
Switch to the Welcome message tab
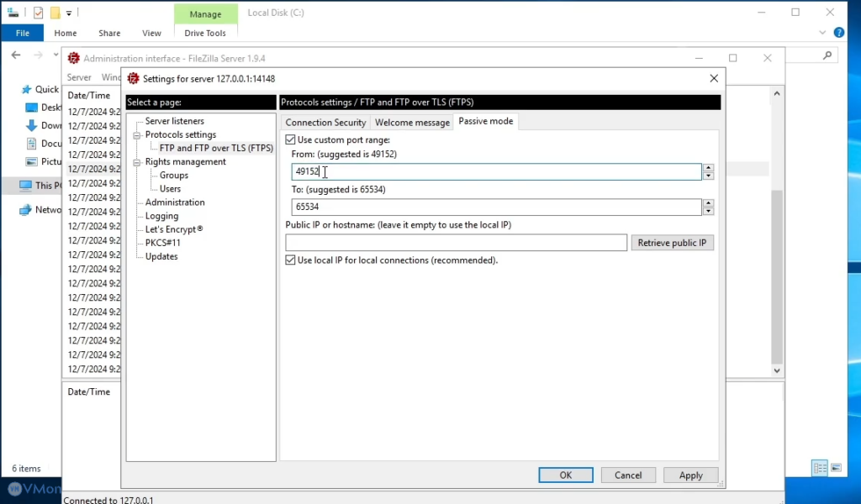[412, 123]
